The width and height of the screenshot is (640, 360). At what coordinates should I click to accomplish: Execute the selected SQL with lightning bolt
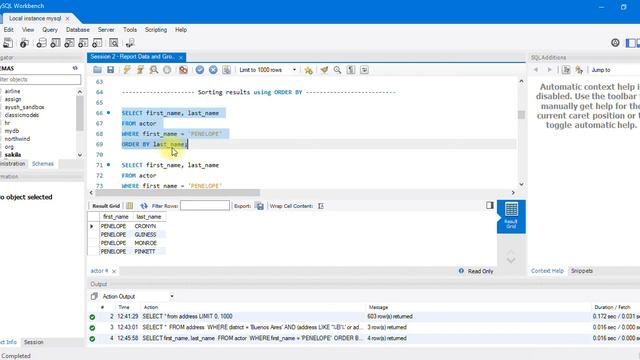tap(127, 70)
